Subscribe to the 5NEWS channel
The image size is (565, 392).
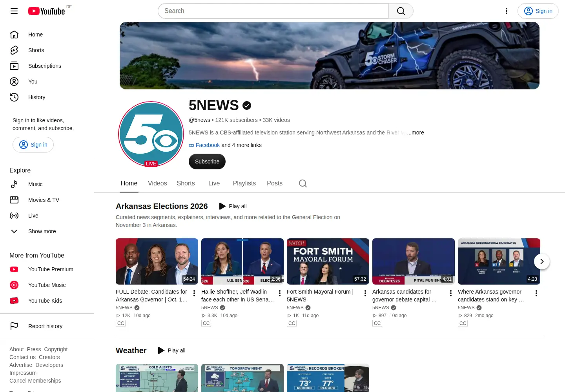[207, 162]
